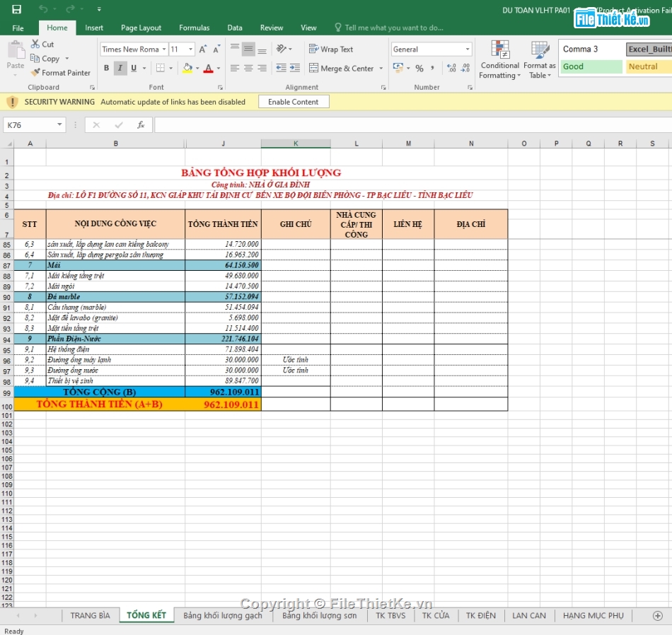The height and width of the screenshot is (635, 672).
Task: Switch to the Formulas tab
Action: click(194, 28)
